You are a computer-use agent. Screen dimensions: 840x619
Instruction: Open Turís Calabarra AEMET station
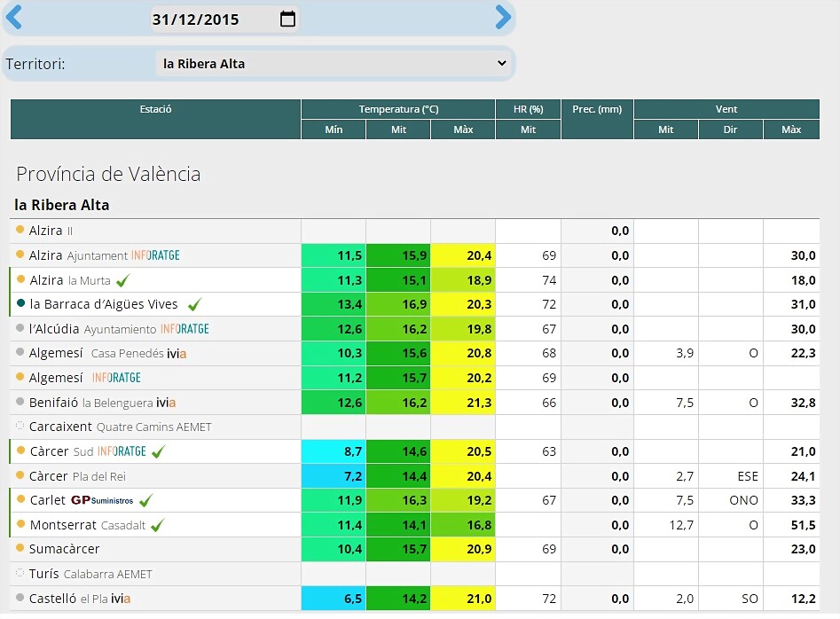point(90,574)
